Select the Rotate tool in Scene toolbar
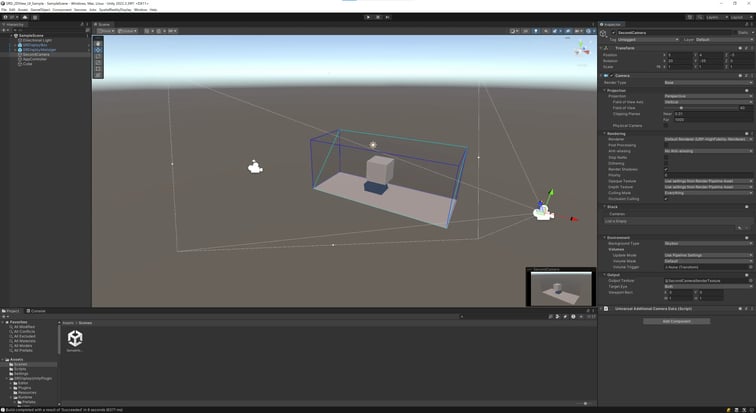 pos(98,56)
